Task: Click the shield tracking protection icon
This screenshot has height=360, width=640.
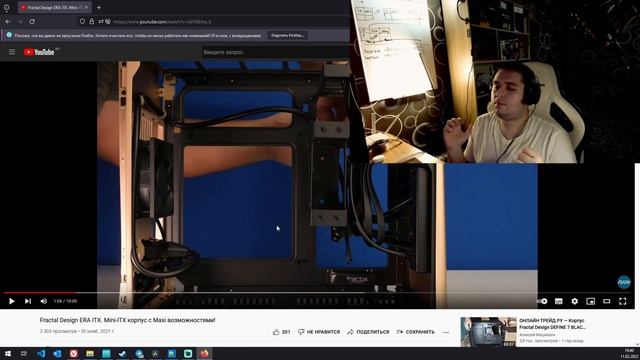Action: click(x=82, y=22)
